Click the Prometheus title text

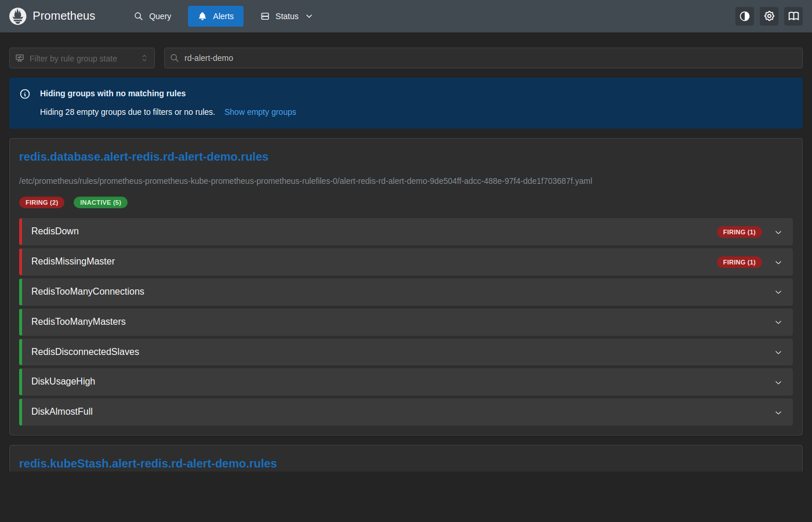point(64,16)
